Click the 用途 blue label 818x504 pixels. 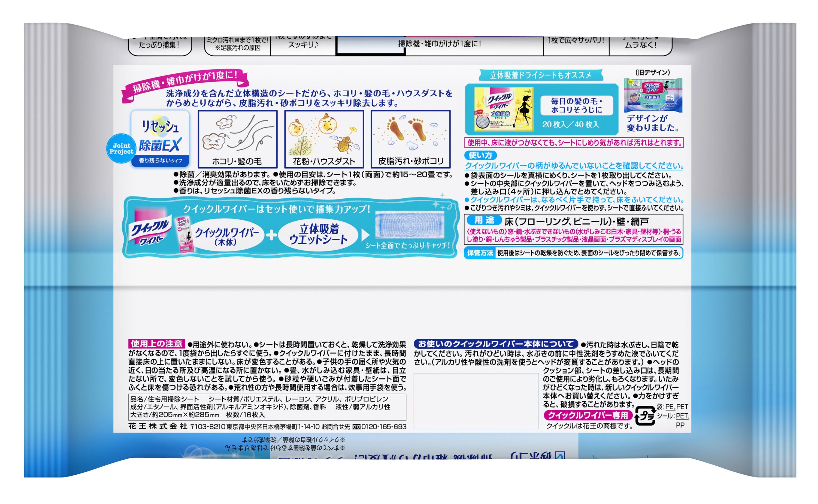coord(484,220)
